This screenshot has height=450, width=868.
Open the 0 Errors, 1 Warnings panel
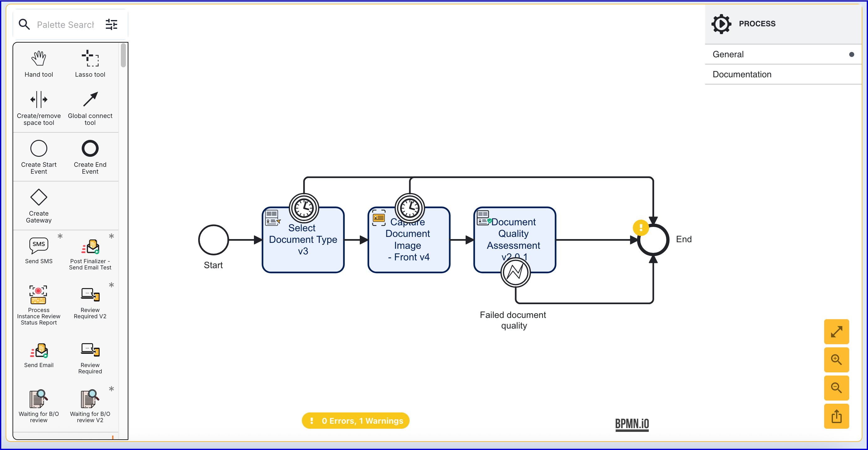(355, 420)
